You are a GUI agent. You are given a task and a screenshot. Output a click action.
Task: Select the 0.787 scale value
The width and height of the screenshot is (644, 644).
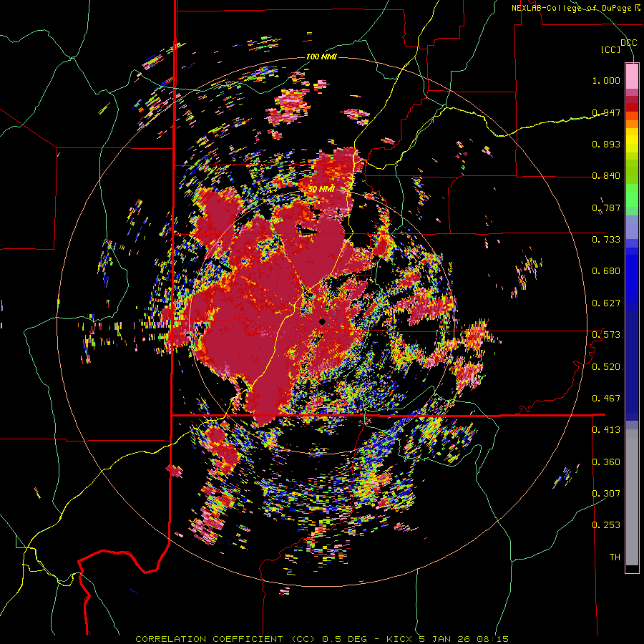606,208
